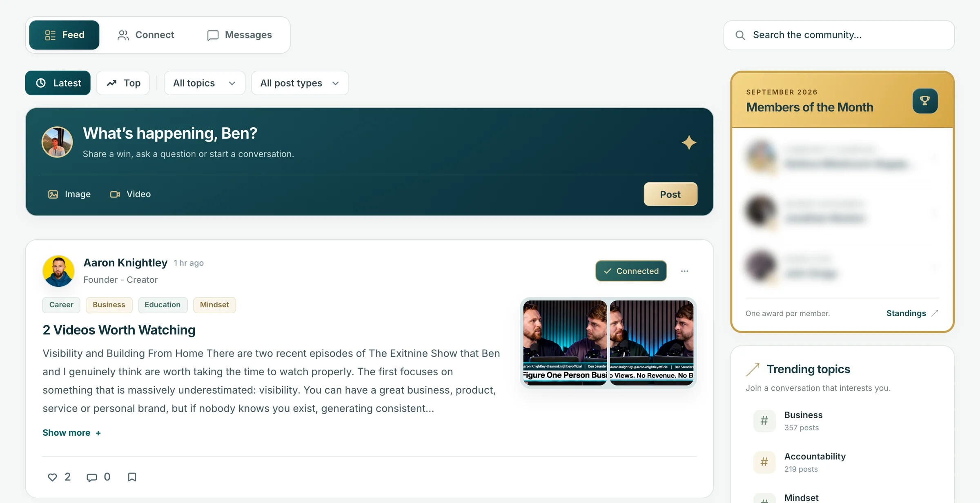980x503 pixels.
Task: Bookmark the 2 Videos Worth Watching post
Action: tap(132, 477)
